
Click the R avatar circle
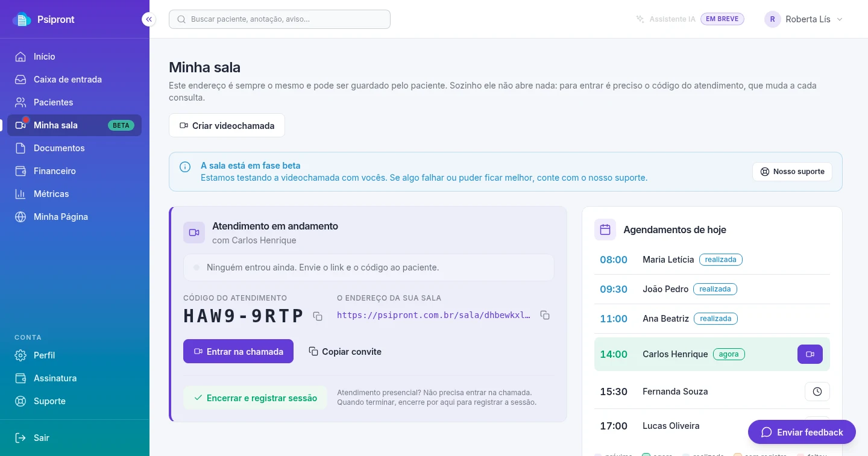pos(773,19)
